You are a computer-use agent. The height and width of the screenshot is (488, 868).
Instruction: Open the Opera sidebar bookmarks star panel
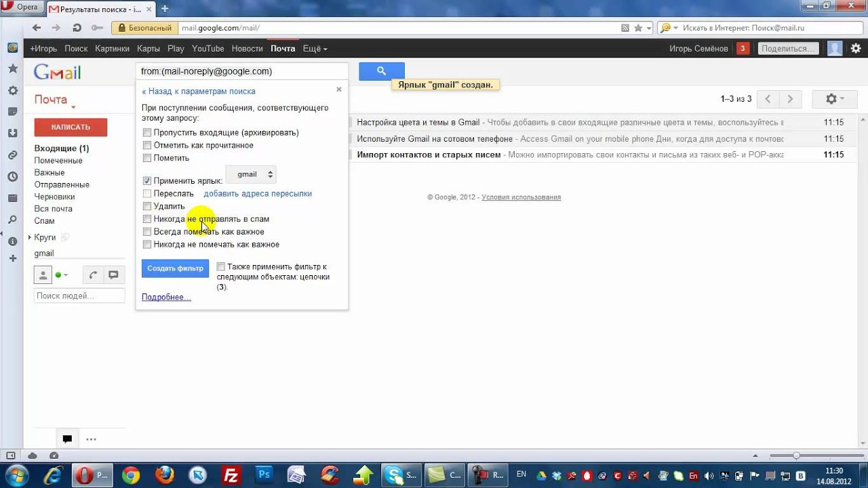12,69
